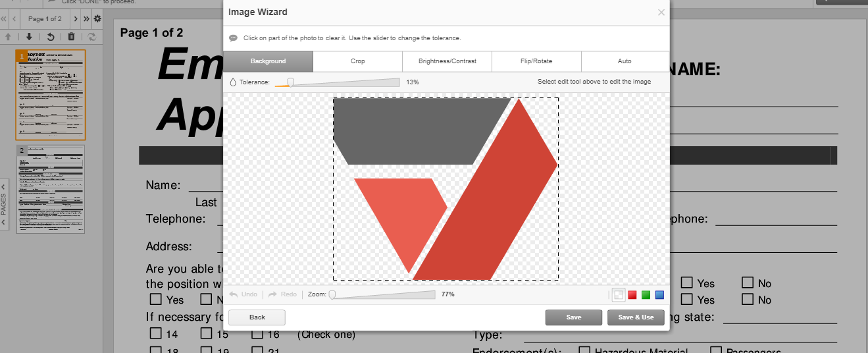Select the Background tab
Viewport: 868px width, 353px height.
pos(268,61)
